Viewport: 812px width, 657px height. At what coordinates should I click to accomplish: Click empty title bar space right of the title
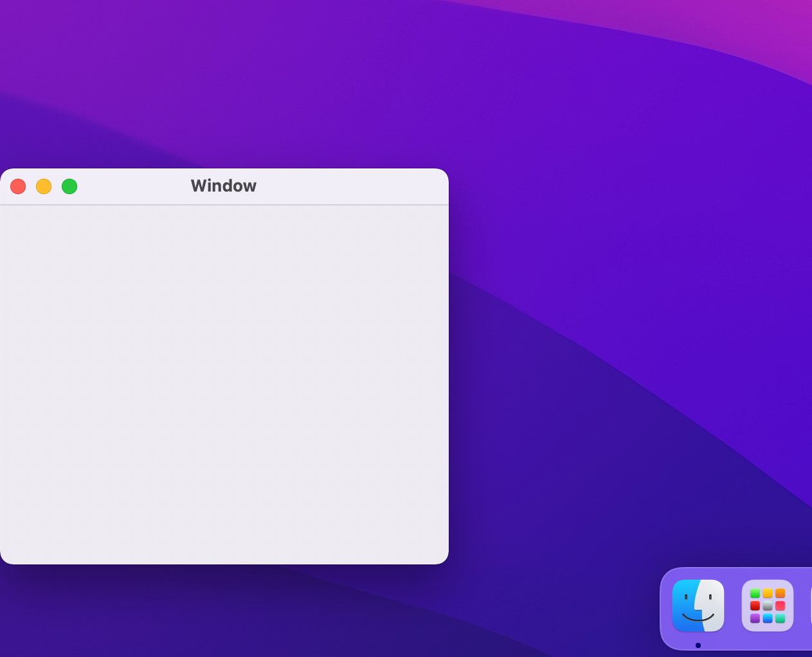[x=354, y=186]
